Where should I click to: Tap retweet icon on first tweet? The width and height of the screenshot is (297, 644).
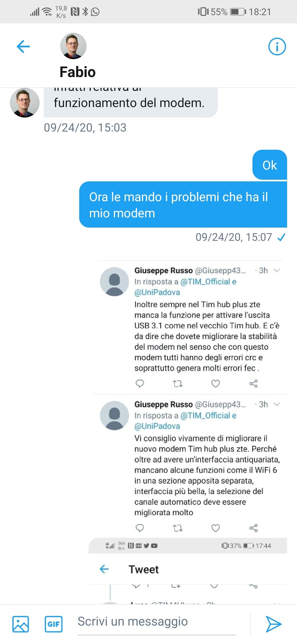(178, 383)
